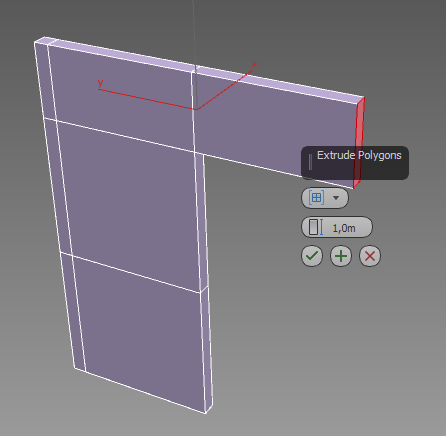Click the height spinner icon beside 1,0m

click(x=316, y=227)
